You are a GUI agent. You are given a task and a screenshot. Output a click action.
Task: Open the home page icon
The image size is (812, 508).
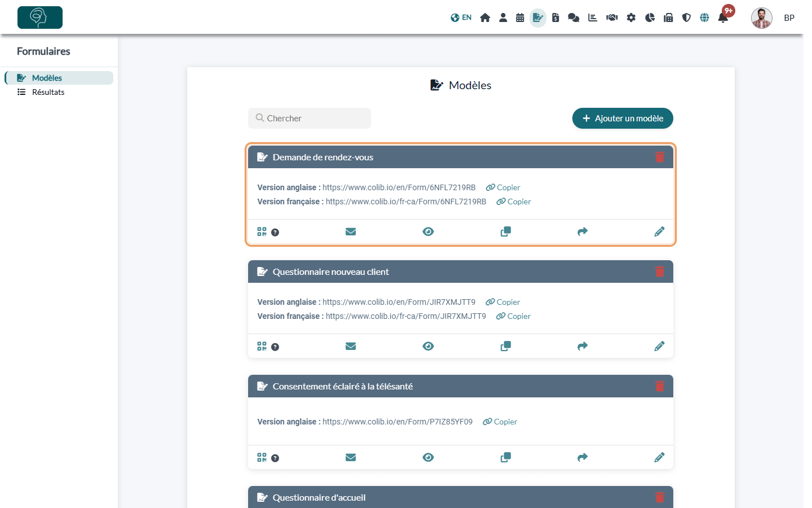(485, 17)
